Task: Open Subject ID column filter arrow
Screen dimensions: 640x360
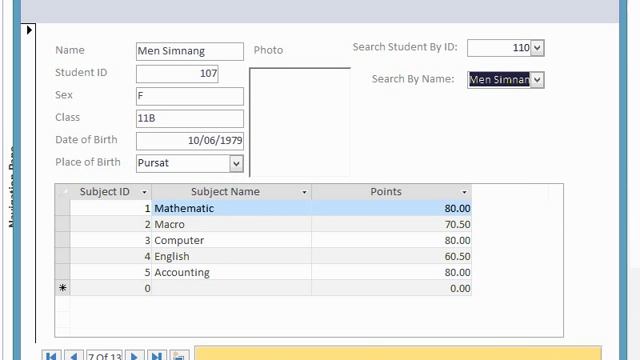Action: pyautogui.click(x=144, y=192)
